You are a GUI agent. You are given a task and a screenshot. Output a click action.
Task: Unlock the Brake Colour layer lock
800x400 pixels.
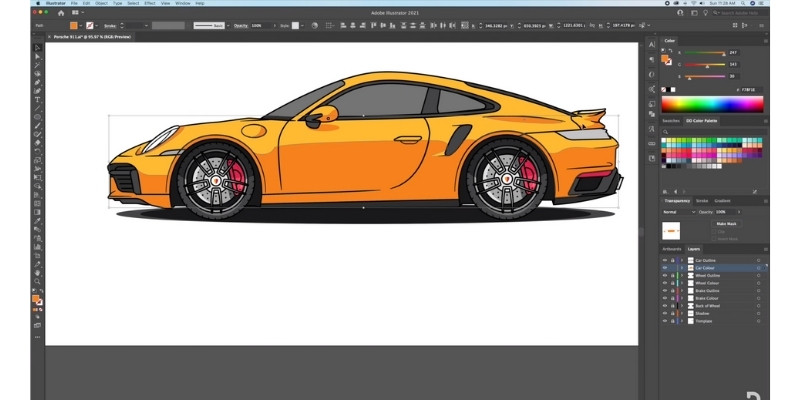point(672,298)
